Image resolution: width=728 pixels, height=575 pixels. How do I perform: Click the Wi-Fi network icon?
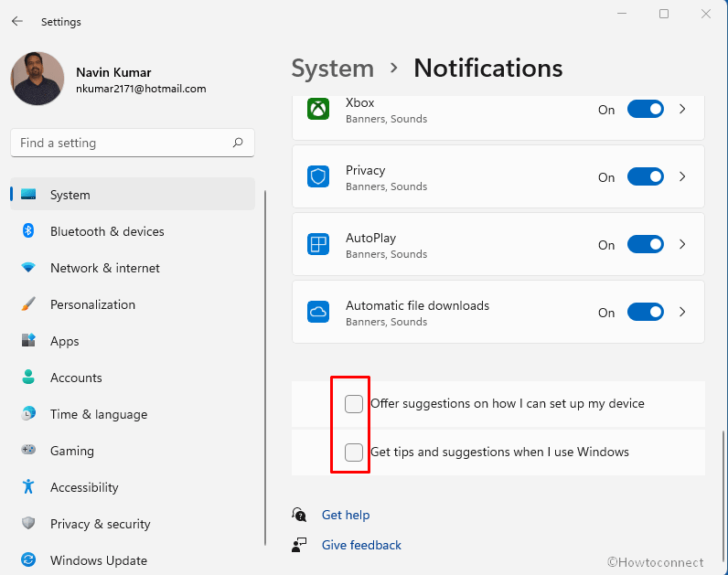point(28,267)
